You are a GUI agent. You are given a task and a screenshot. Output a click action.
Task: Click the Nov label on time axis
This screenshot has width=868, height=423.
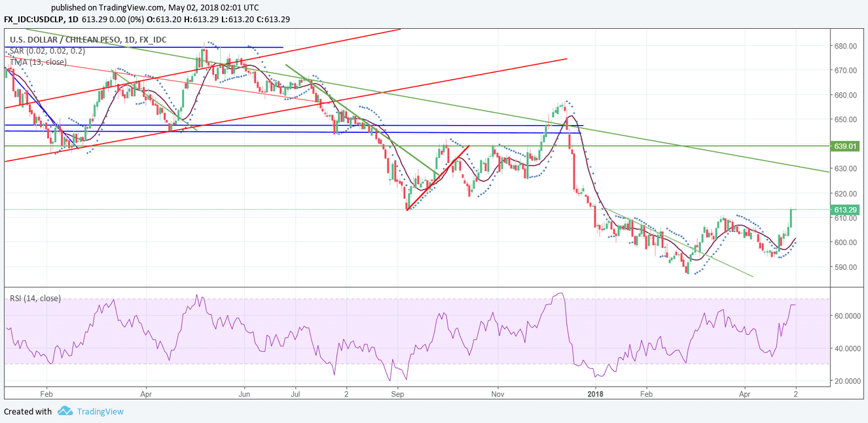pyautogui.click(x=498, y=394)
